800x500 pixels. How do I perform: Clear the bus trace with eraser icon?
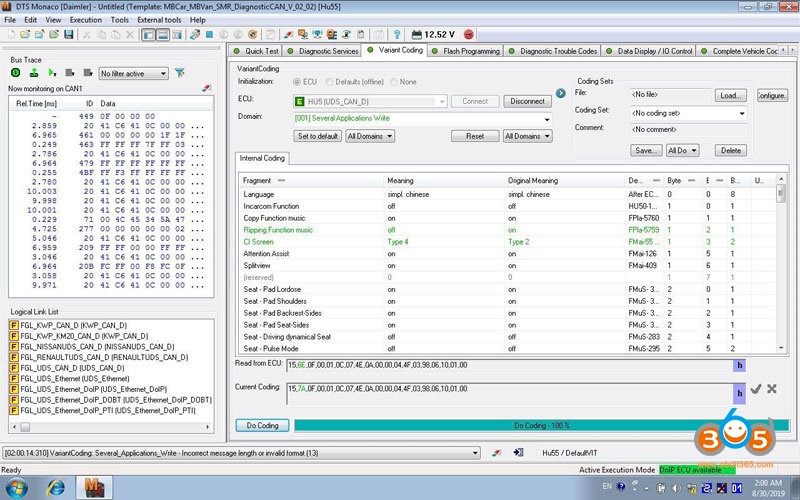click(207, 88)
